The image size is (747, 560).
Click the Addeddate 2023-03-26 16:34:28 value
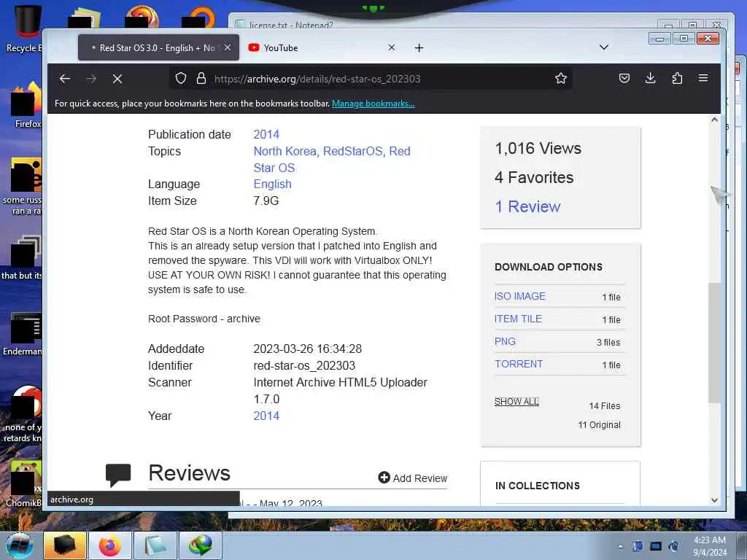click(x=307, y=349)
